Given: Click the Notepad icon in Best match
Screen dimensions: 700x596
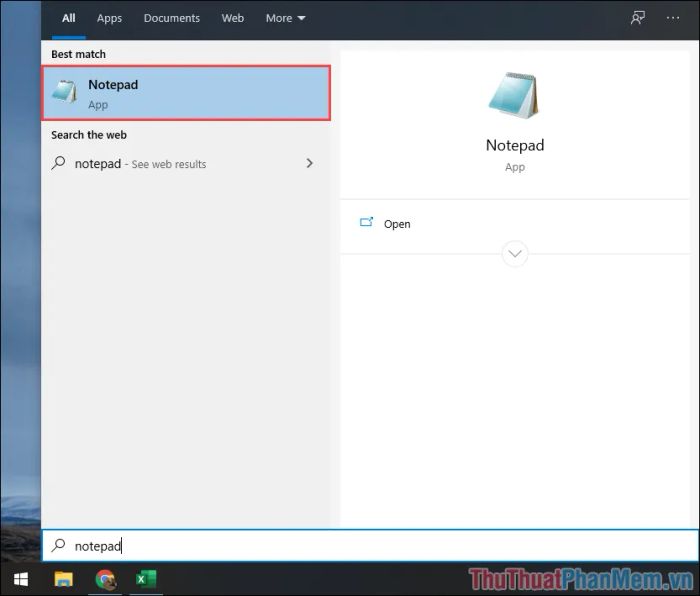Looking at the screenshot, I should pyautogui.click(x=65, y=92).
